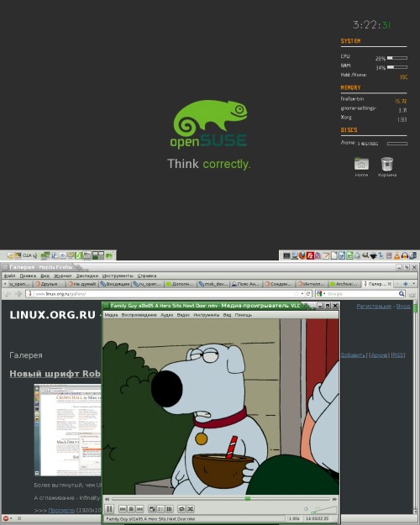This screenshot has width=420, height=525.
Task: Switch to the Не думай tab
Action: (x=82, y=284)
